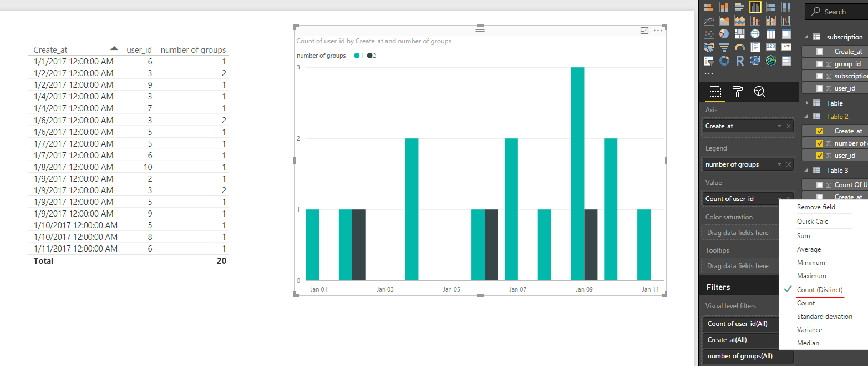868x366 pixels.
Task: Open the Fields well pane tab
Action: point(715,92)
